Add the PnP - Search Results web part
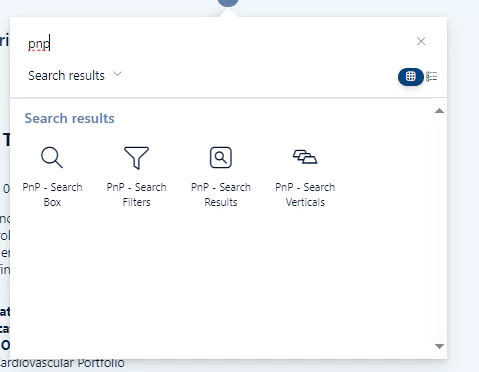 221,177
